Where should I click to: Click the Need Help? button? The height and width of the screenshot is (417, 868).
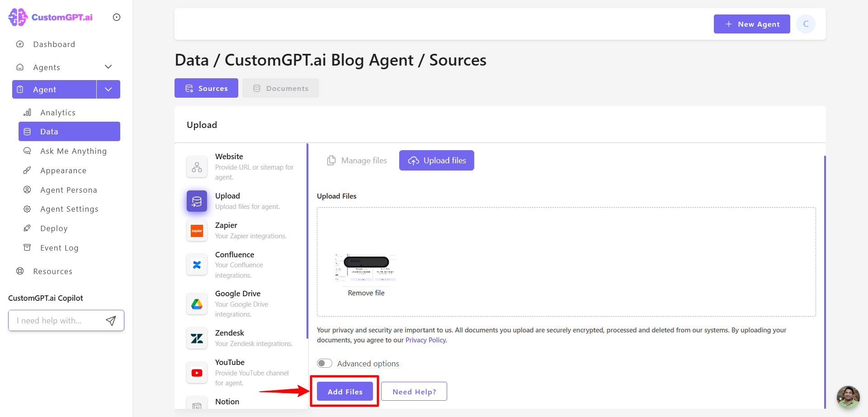point(414,391)
